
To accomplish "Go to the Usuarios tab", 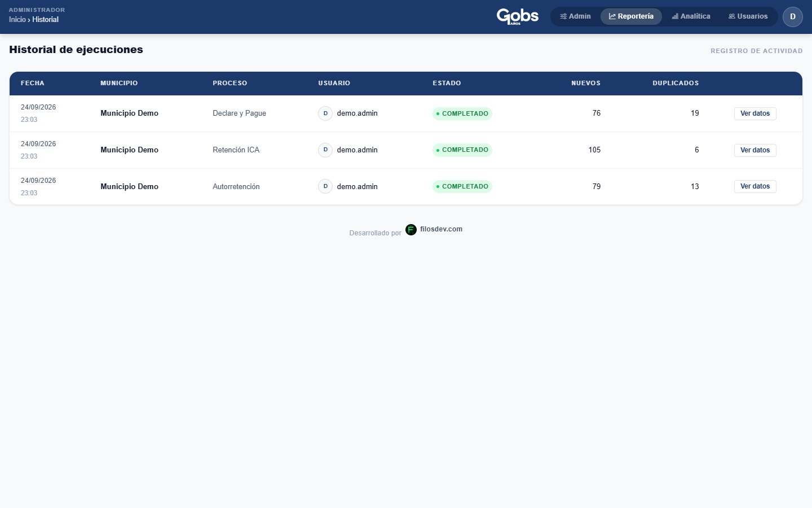I will [x=748, y=16].
